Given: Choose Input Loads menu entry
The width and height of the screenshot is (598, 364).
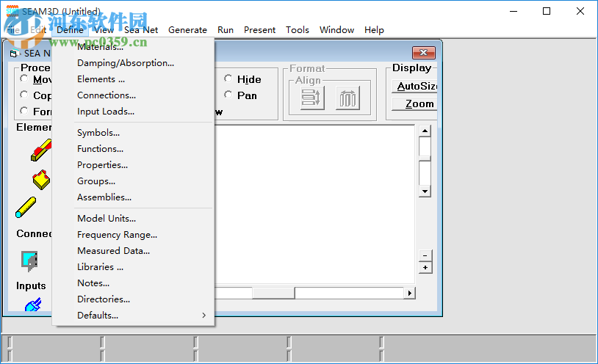Looking at the screenshot, I should [133, 112].
